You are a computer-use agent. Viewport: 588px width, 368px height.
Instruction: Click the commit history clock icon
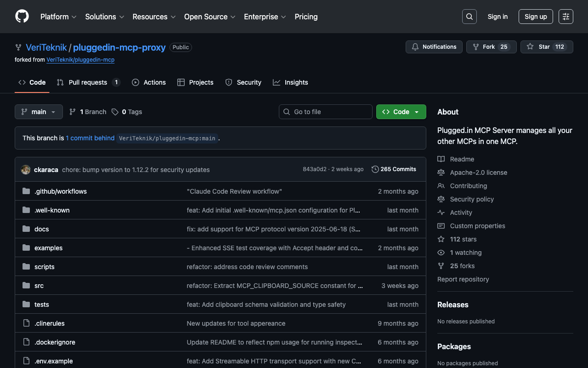[x=375, y=169]
